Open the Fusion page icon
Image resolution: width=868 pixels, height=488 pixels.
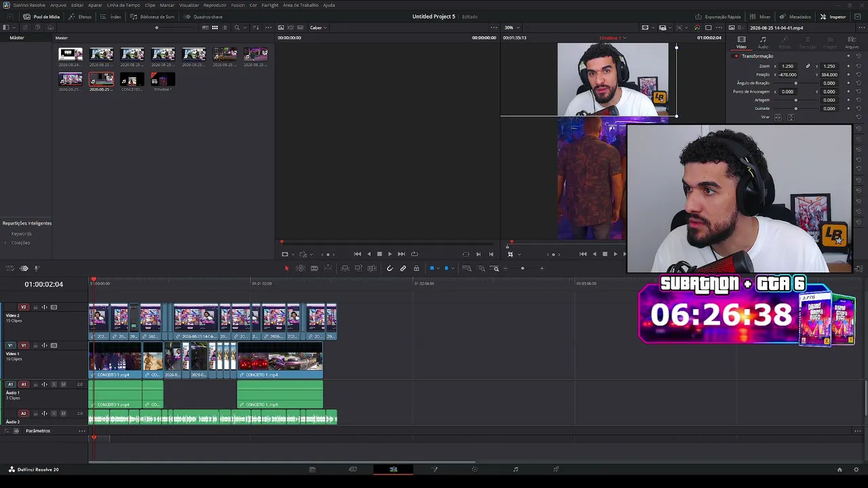[x=435, y=469]
